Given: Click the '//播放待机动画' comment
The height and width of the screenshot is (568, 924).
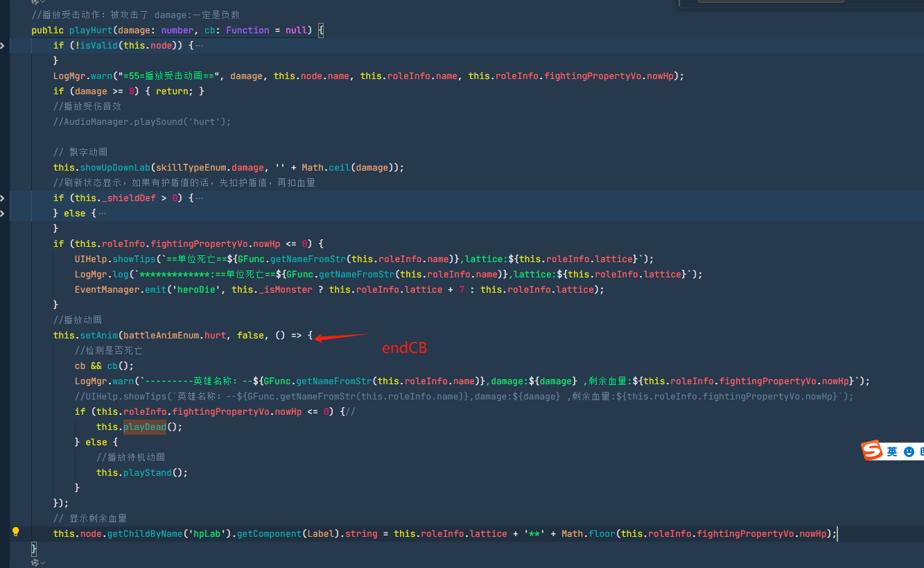Looking at the screenshot, I should (x=131, y=458).
